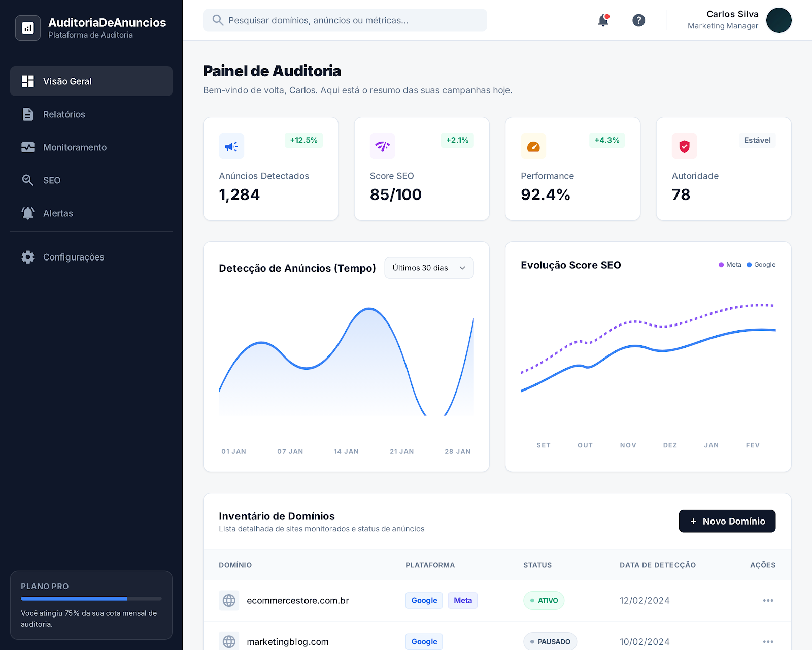This screenshot has height=650, width=812.
Task: Click the shield icon on the Autoridade card
Action: [x=684, y=146]
